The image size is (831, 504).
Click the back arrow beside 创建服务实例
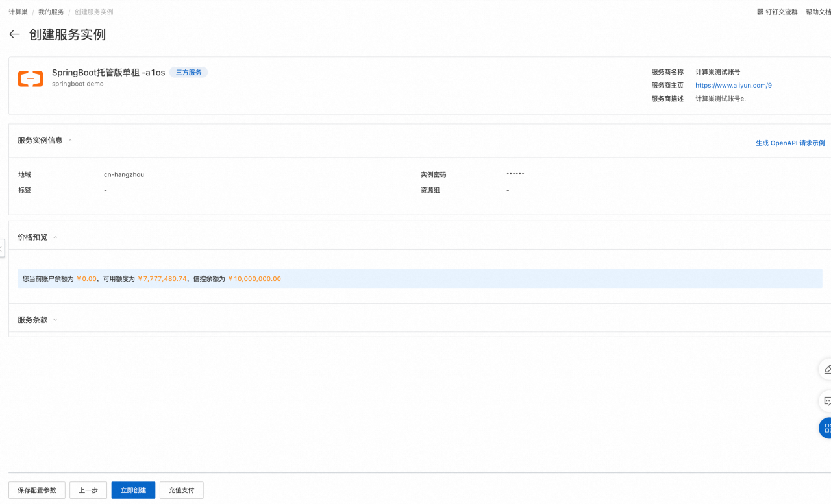[x=14, y=34]
